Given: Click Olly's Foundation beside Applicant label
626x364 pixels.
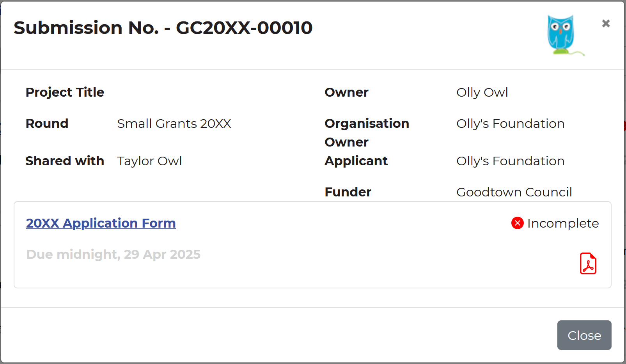Looking at the screenshot, I should coord(510,161).
